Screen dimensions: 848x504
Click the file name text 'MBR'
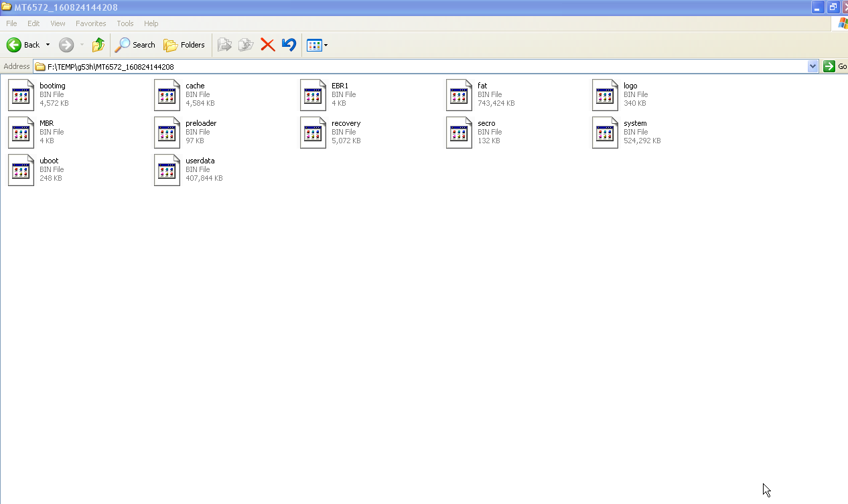[46, 123]
